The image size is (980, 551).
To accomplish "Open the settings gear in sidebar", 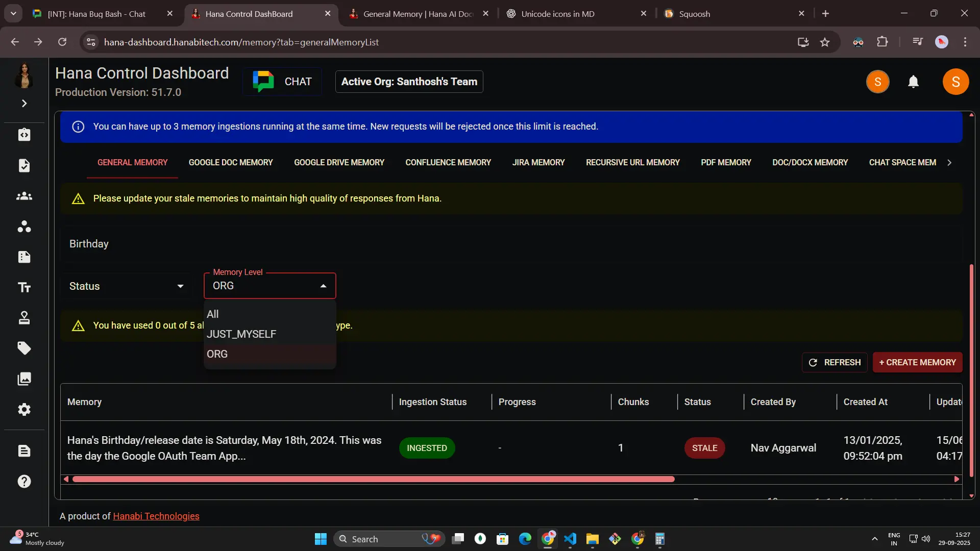I will click(x=24, y=410).
